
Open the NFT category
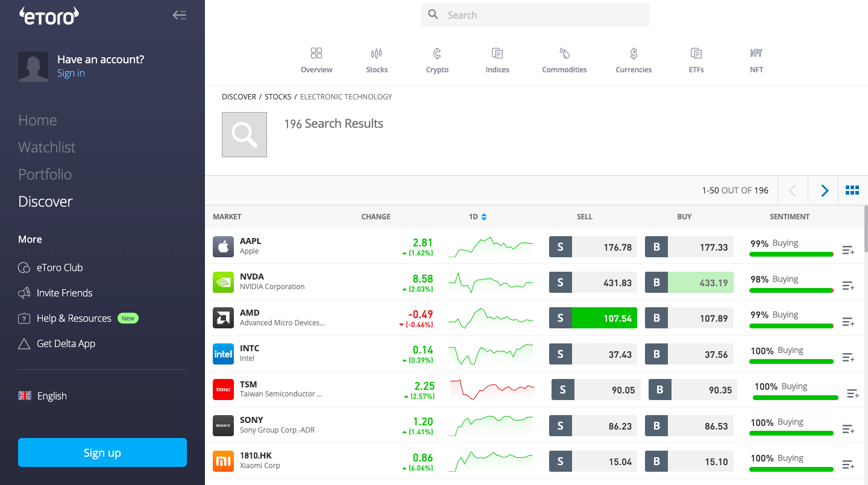pyautogui.click(x=756, y=60)
